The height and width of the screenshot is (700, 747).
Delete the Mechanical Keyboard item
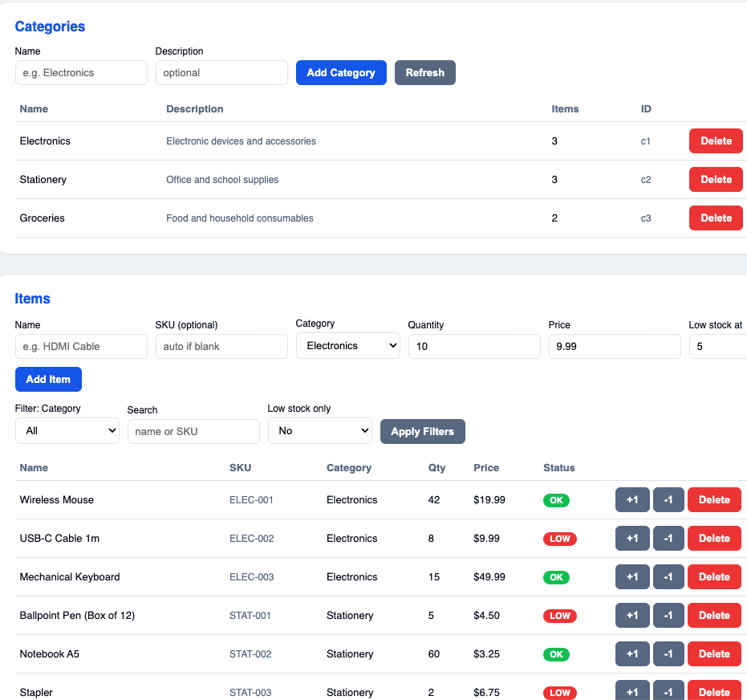click(715, 577)
